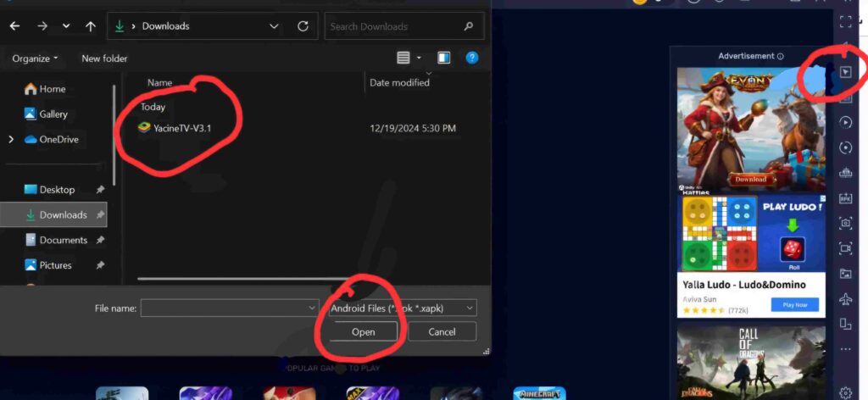The width and height of the screenshot is (868, 400).
Task: Click the file list horizontal scrollbar
Action: point(247,279)
